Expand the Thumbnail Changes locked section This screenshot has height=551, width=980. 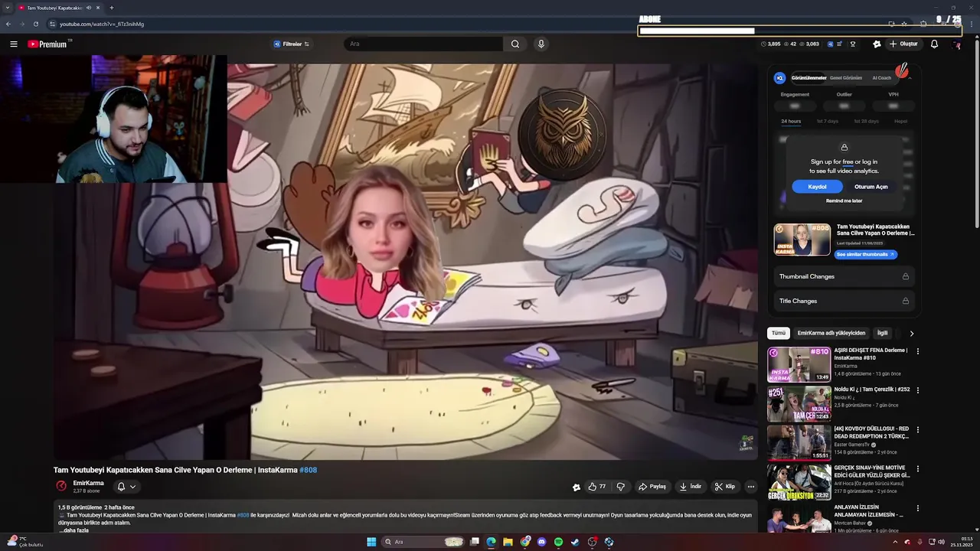point(844,276)
